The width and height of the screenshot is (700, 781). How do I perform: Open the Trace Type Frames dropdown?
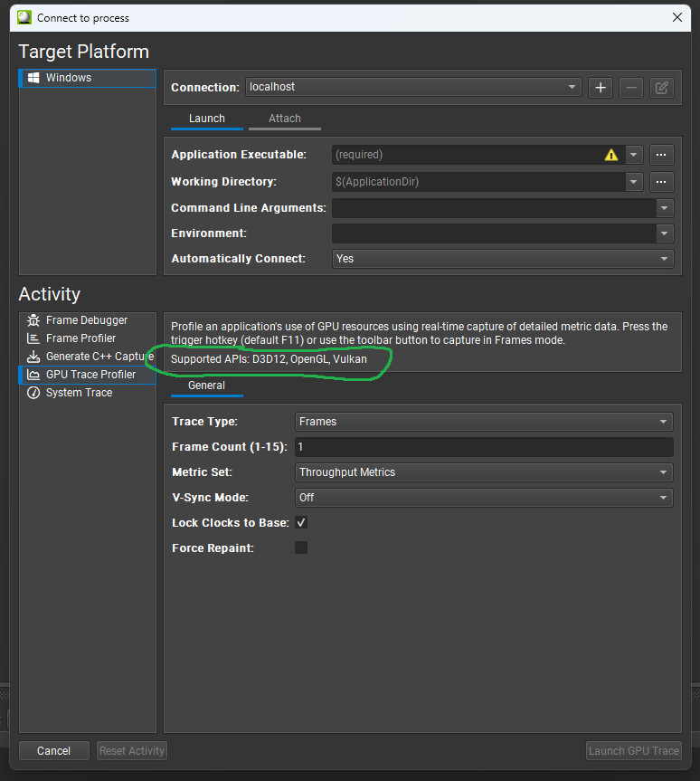point(484,422)
